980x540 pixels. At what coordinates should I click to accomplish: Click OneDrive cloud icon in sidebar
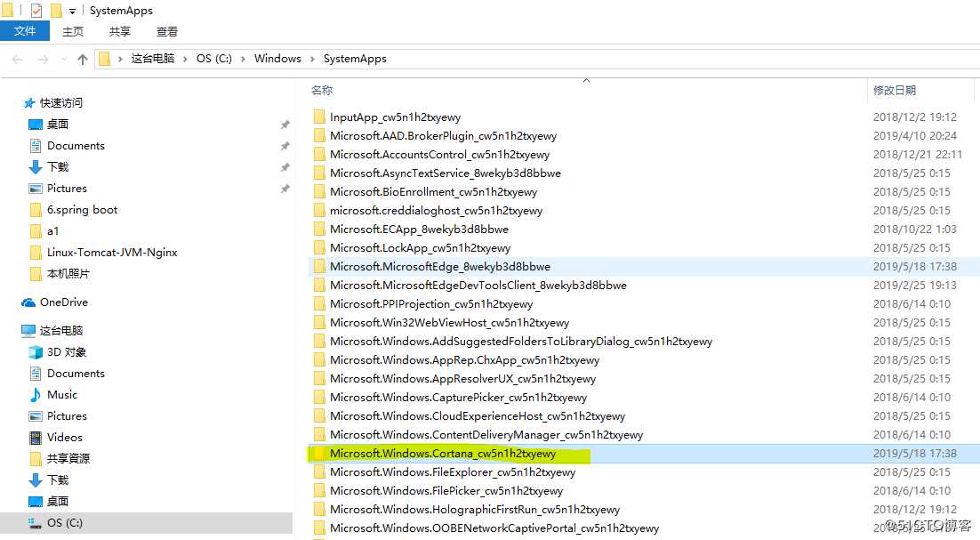pyautogui.click(x=28, y=302)
